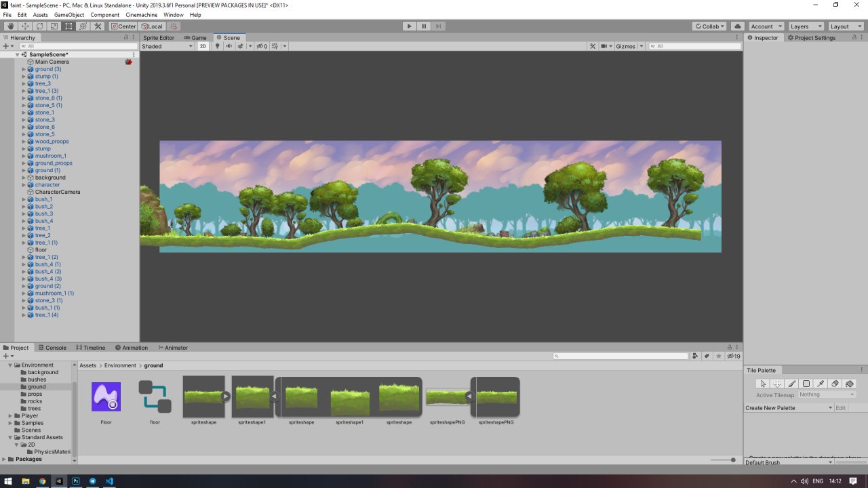The height and width of the screenshot is (488, 868).
Task: Switch to the Game tab
Action: [x=195, y=38]
